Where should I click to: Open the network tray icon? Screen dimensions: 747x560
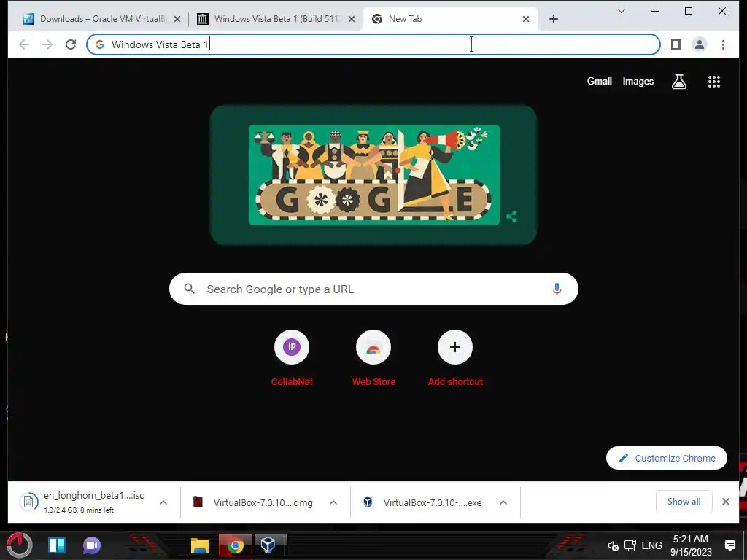coord(630,545)
